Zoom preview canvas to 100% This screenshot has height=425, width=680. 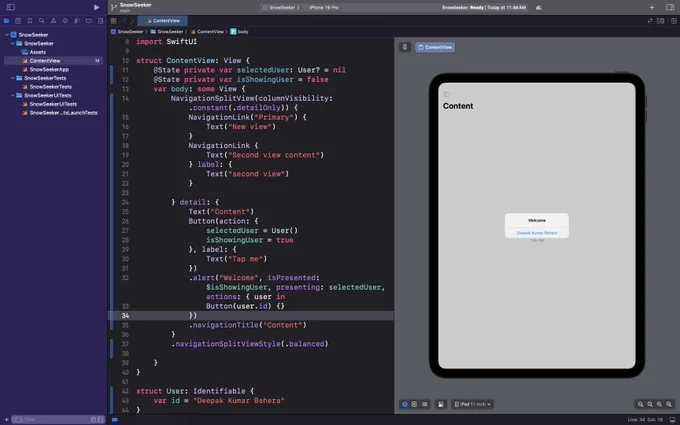pyautogui.click(x=650, y=404)
